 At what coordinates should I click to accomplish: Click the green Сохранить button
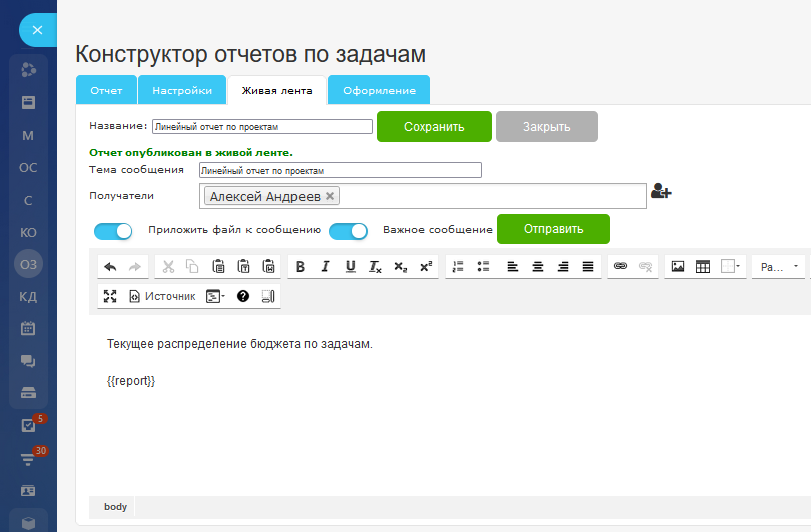point(434,127)
